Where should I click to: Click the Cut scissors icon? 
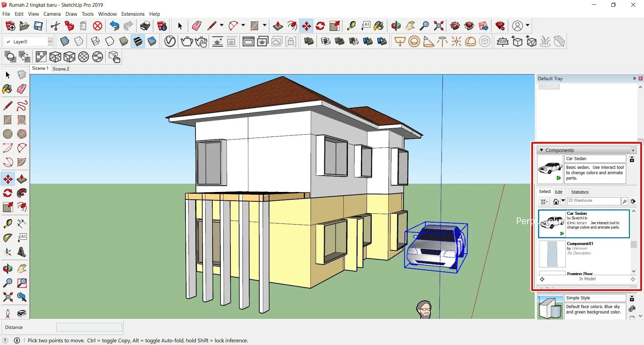coord(55,26)
